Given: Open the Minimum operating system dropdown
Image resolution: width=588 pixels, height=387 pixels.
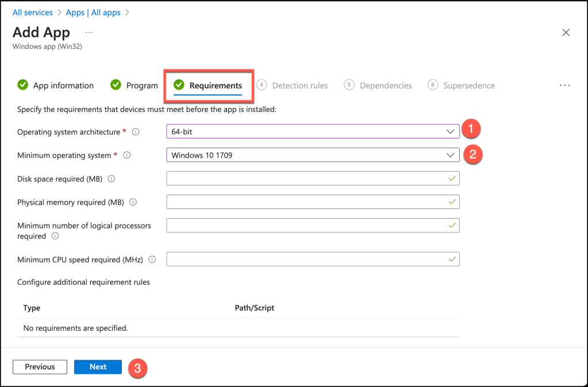Looking at the screenshot, I should pyautogui.click(x=313, y=156).
